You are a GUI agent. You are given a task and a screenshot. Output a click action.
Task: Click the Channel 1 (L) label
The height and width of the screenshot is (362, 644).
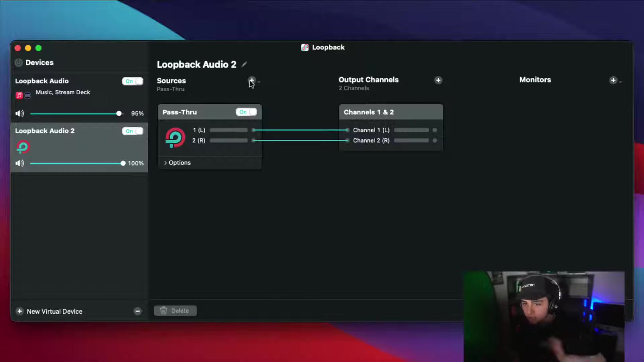point(371,130)
